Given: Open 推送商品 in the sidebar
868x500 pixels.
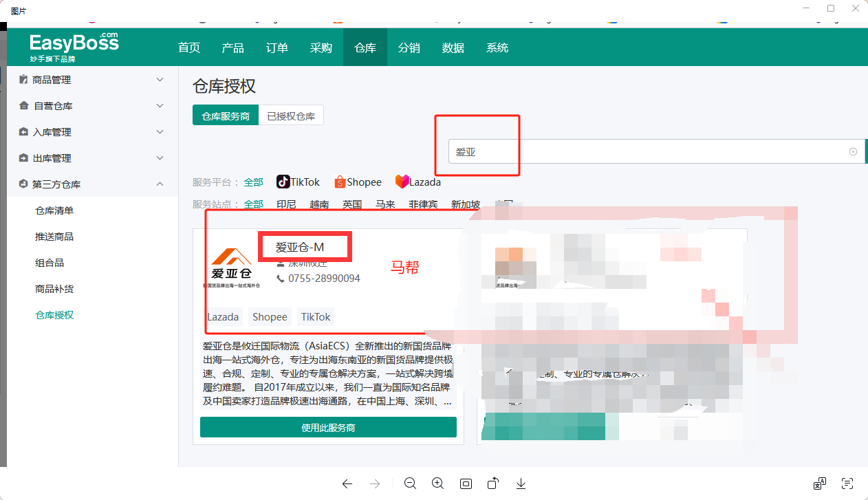Looking at the screenshot, I should coord(54,237).
